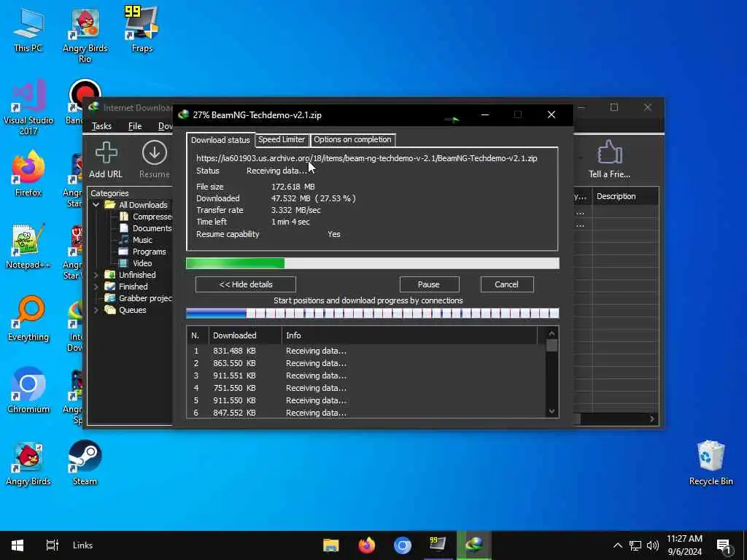
Task: Open the Windows Start menu
Action: pos(18,545)
